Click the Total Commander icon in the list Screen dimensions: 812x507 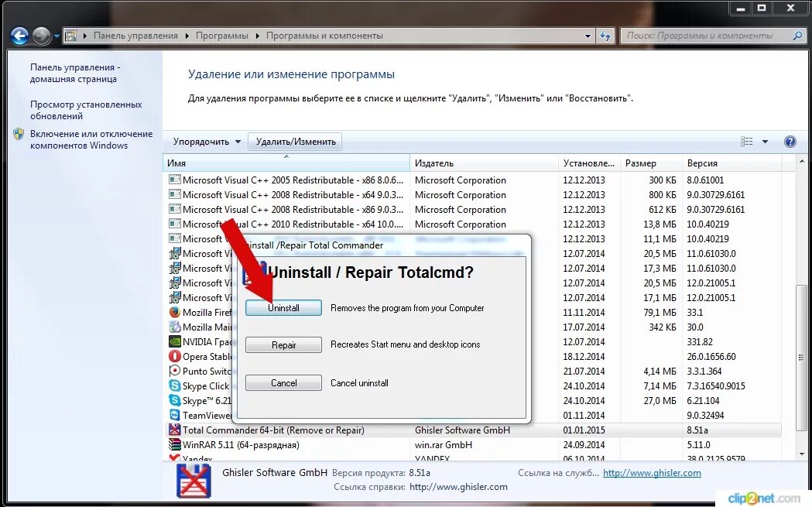click(x=174, y=430)
